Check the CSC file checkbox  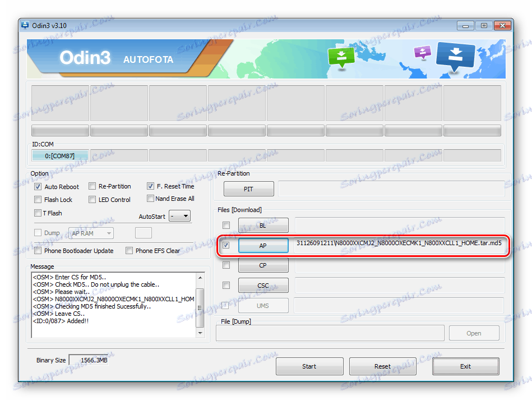226,285
